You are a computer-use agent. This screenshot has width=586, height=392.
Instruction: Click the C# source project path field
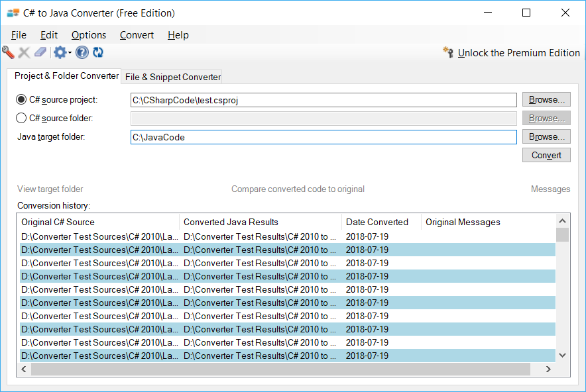point(323,100)
